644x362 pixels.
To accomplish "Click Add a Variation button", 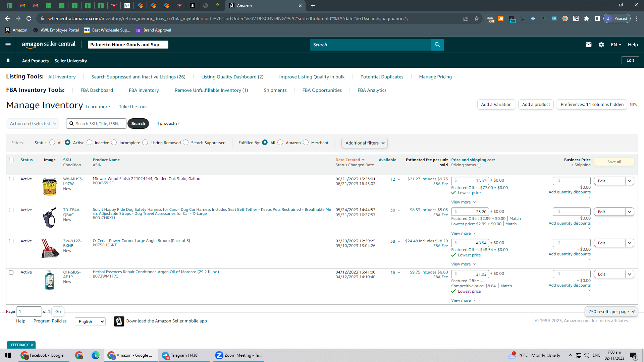I will point(496,105).
